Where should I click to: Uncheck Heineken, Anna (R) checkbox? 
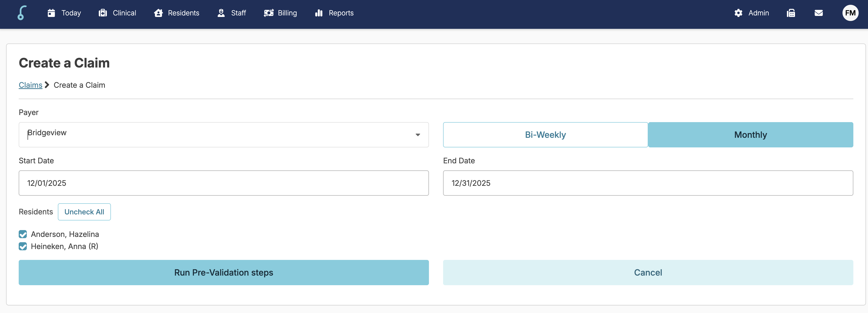pyautogui.click(x=23, y=246)
